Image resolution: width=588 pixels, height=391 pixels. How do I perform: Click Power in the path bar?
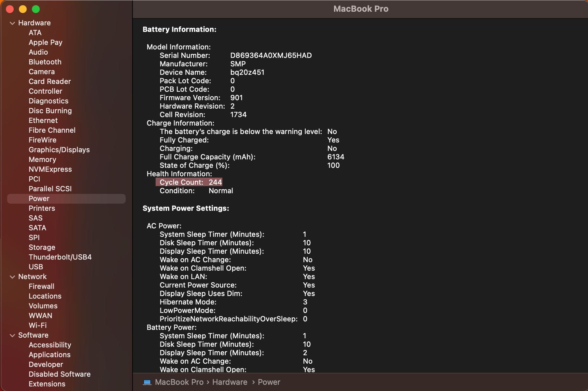pyautogui.click(x=269, y=382)
